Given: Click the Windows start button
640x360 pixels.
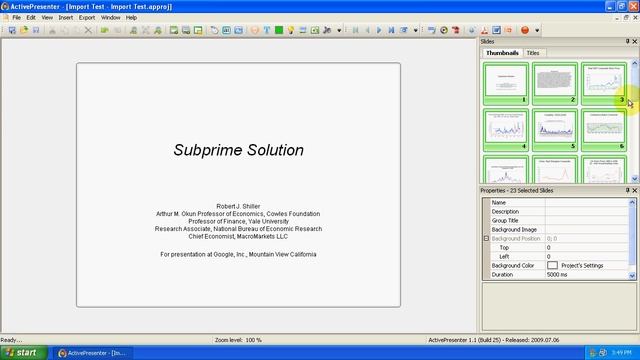Looking at the screenshot, I should click(x=24, y=353).
